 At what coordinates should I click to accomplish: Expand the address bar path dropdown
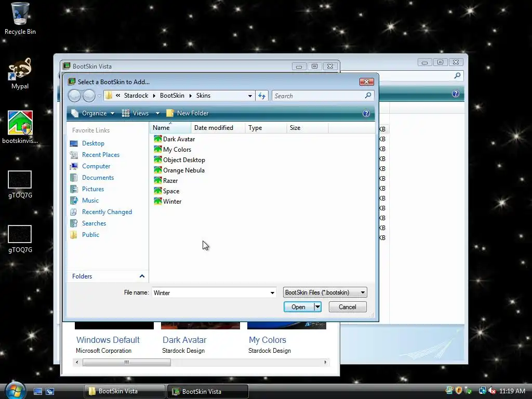(250, 96)
